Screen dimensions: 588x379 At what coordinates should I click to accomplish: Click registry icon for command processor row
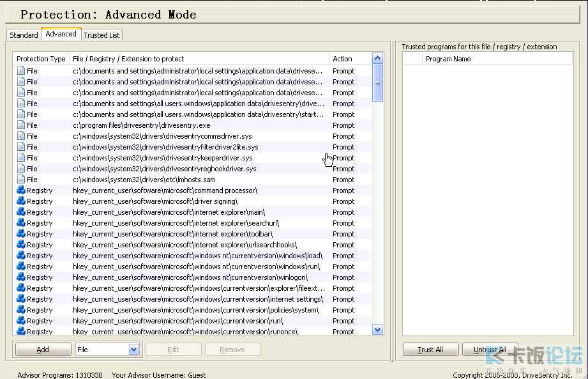tap(21, 190)
